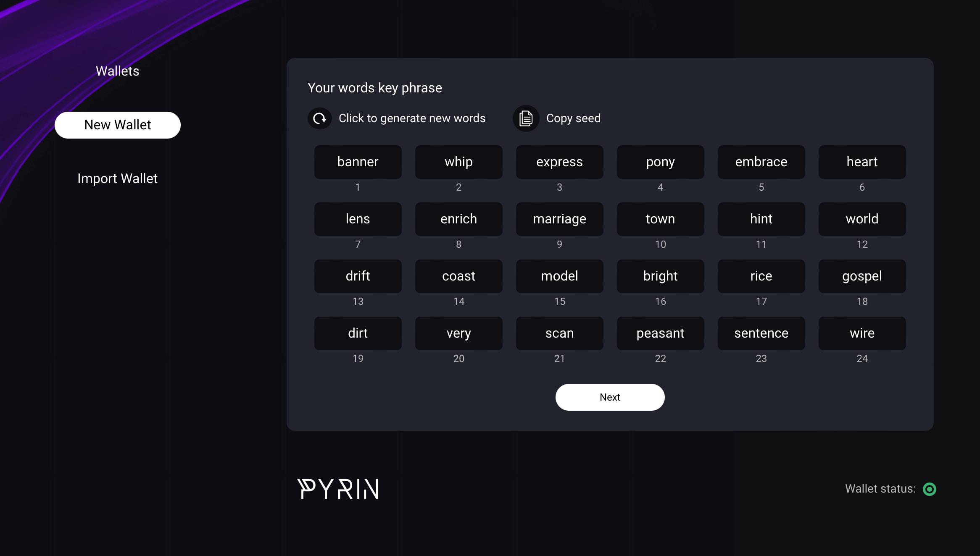Viewport: 980px width, 556px height.
Task: Click the New Wallet button
Action: (117, 124)
